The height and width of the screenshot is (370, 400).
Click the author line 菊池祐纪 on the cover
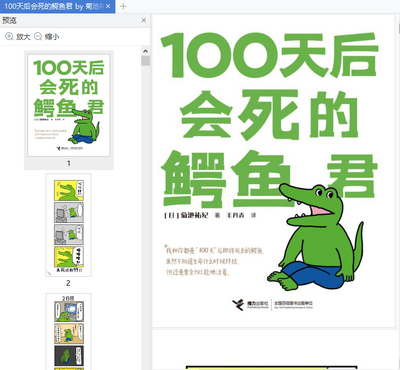pos(210,215)
